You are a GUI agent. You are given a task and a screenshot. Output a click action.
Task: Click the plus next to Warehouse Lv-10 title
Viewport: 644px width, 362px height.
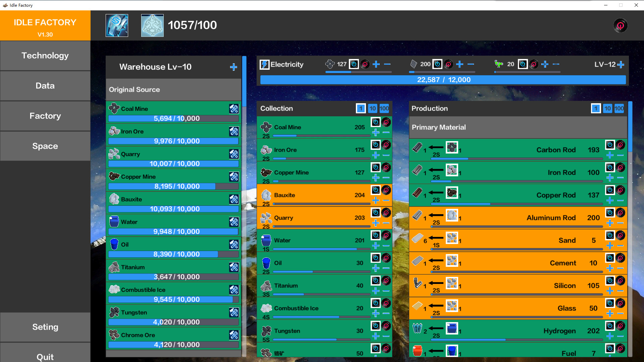pos(234,67)
